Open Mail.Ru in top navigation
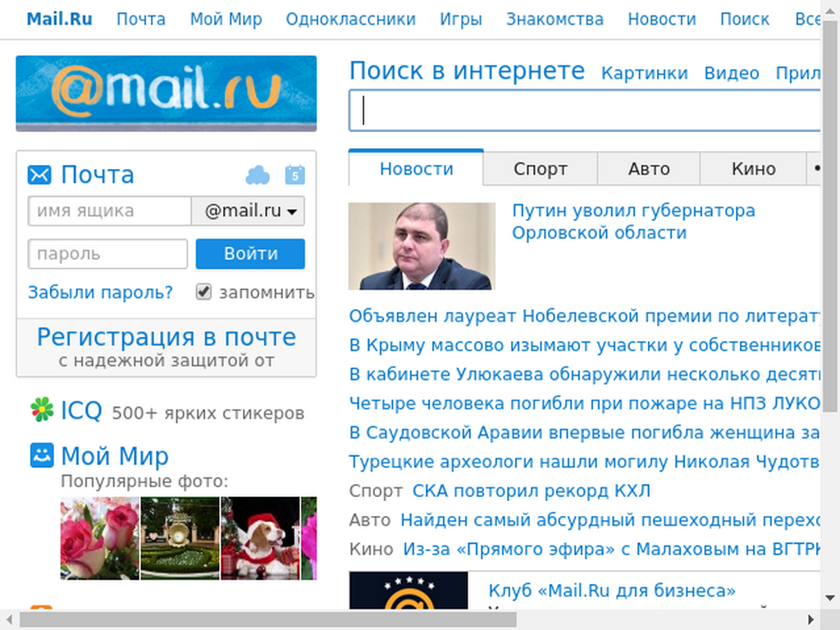The image size is (840, 630). (59, 20)
